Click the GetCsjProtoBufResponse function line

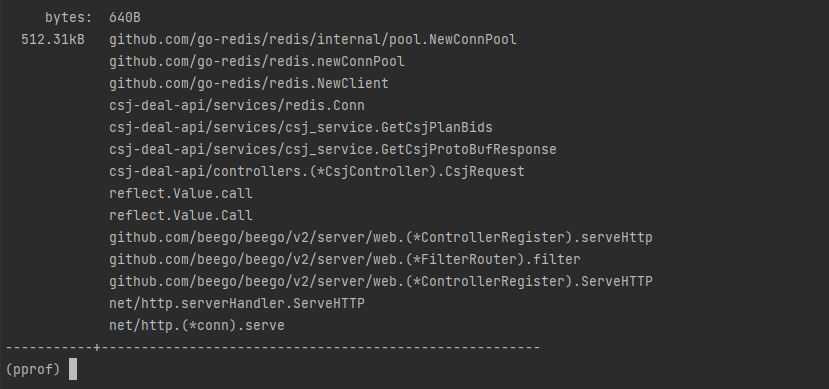(333, 150)
